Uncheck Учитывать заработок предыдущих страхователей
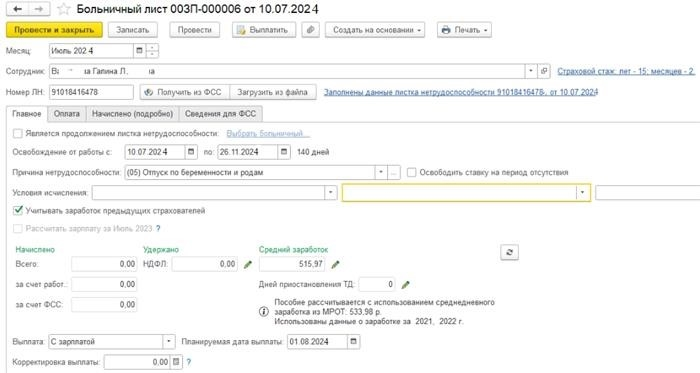Image resolution: width=700 pixels, height=373 pixels. [x=18, y=210]
